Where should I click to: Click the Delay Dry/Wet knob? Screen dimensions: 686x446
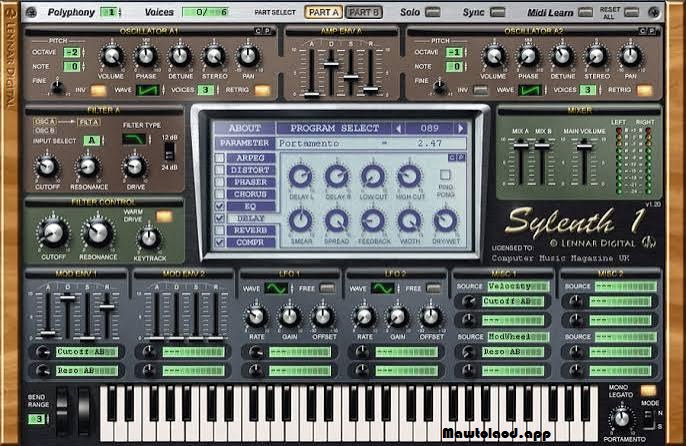point(445,221)
